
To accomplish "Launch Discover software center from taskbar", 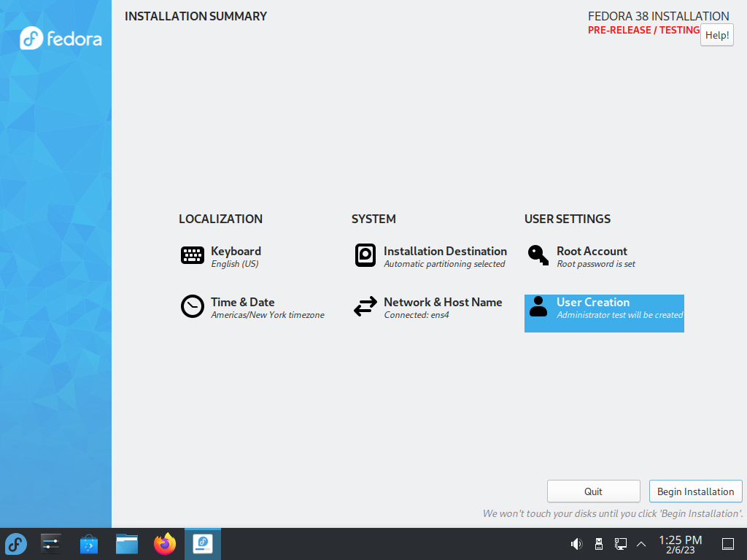I will [x=89, y=544].
